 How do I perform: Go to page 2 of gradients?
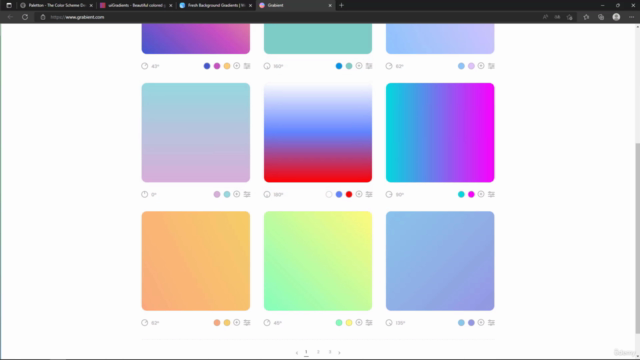(318, 352)
